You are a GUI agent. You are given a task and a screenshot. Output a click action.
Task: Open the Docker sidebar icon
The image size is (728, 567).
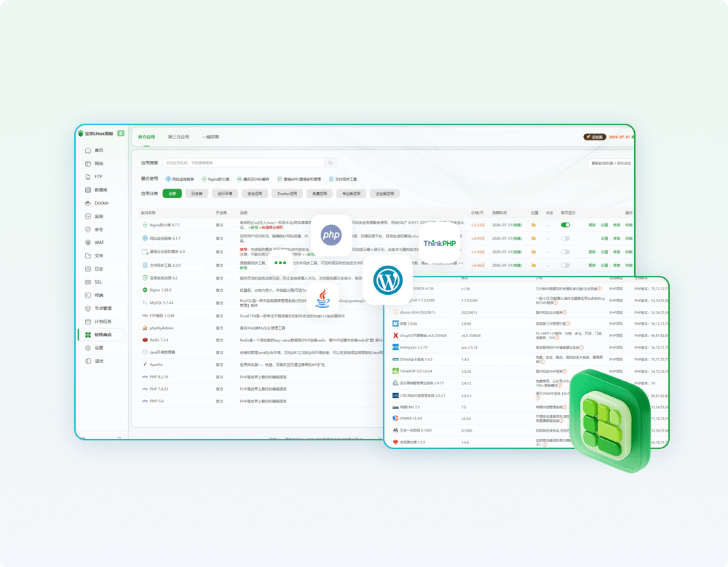tap(88, 203)
